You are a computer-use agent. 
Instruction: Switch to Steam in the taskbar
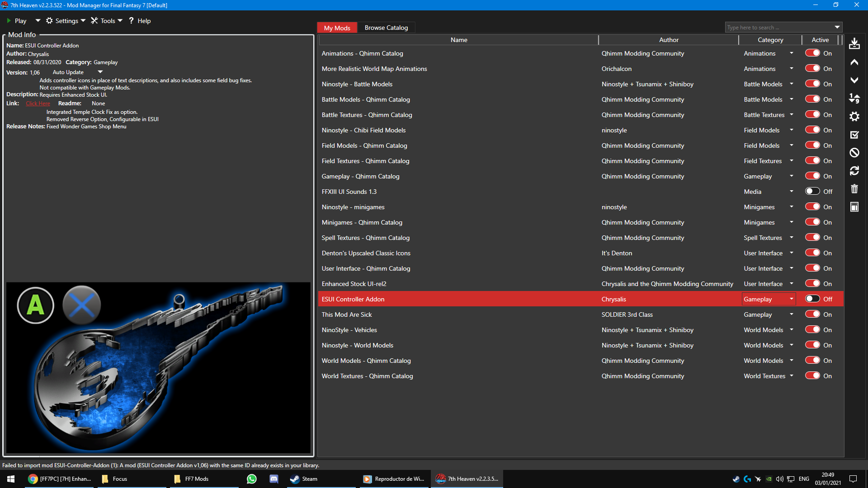click(x=321, y=479)
